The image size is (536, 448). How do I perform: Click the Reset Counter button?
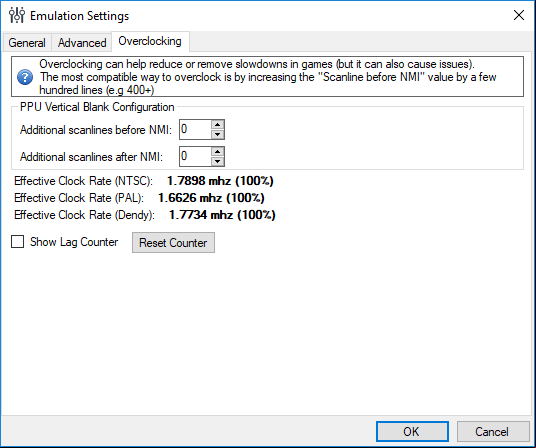173,243
